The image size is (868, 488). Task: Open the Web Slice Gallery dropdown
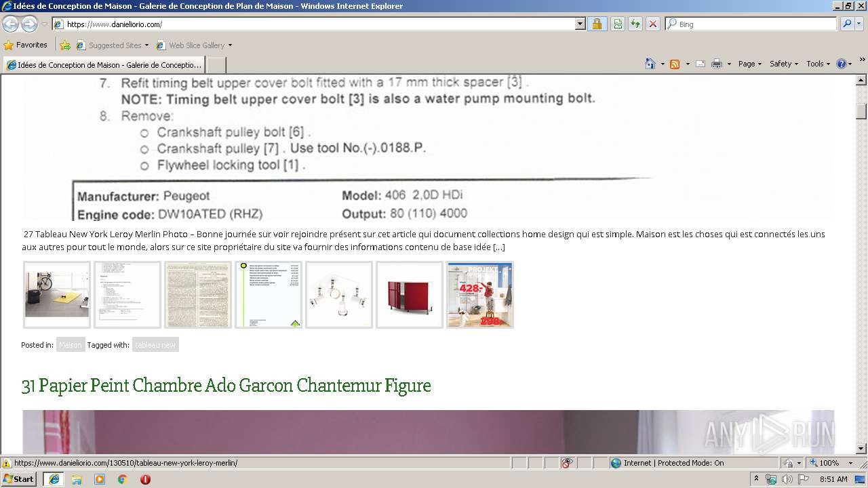click(194, 45)
